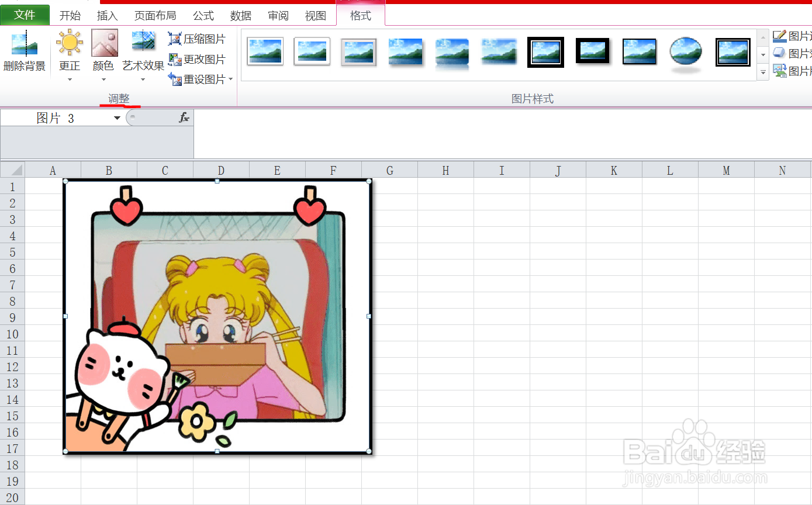812x505 pixels.
Task: Apply the last visible black compound frame style
Action: click(733, 52)
